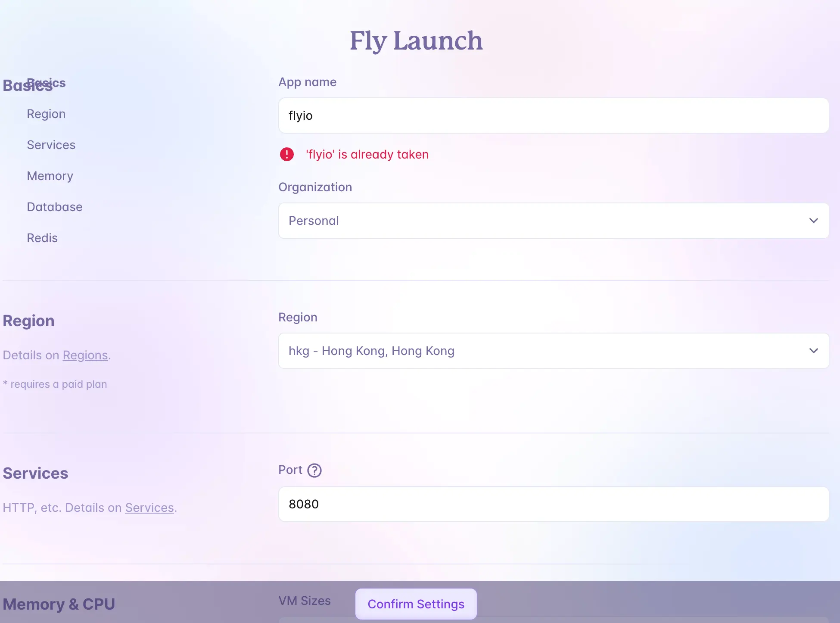The image size is (840, 623).
Task: Click the Fly Launch page title
Action: click(416, 41)
